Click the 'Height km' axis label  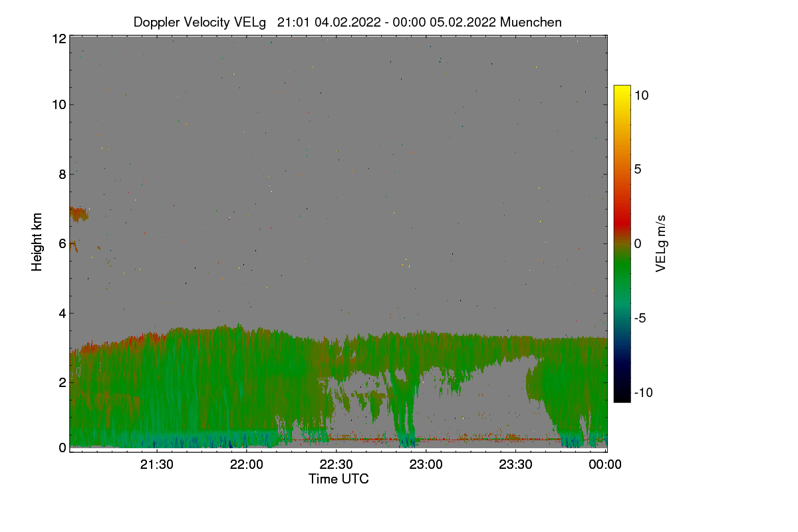pos(37,242)
